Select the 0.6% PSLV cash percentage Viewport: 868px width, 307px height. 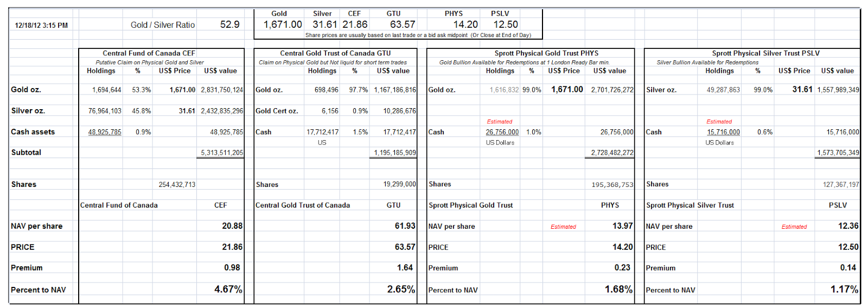765,132
